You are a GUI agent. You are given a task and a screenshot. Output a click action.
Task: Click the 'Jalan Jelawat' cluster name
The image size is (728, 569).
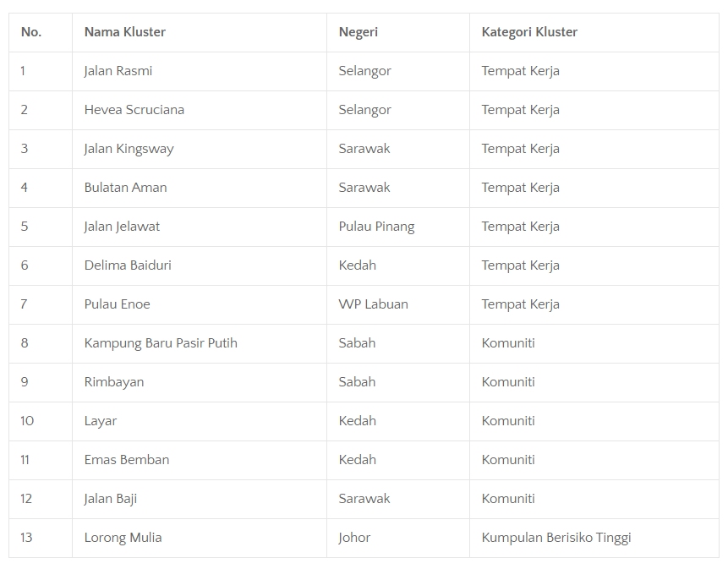[122, 227]
